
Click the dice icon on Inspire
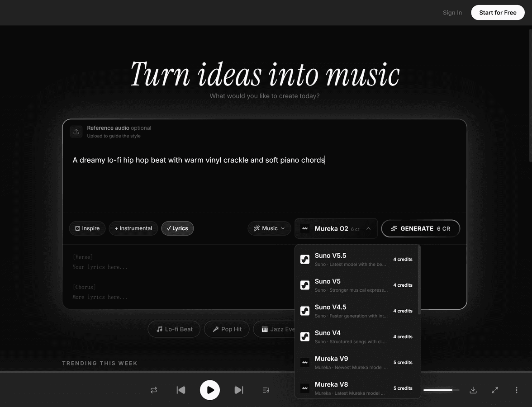[x=77, y=228]
